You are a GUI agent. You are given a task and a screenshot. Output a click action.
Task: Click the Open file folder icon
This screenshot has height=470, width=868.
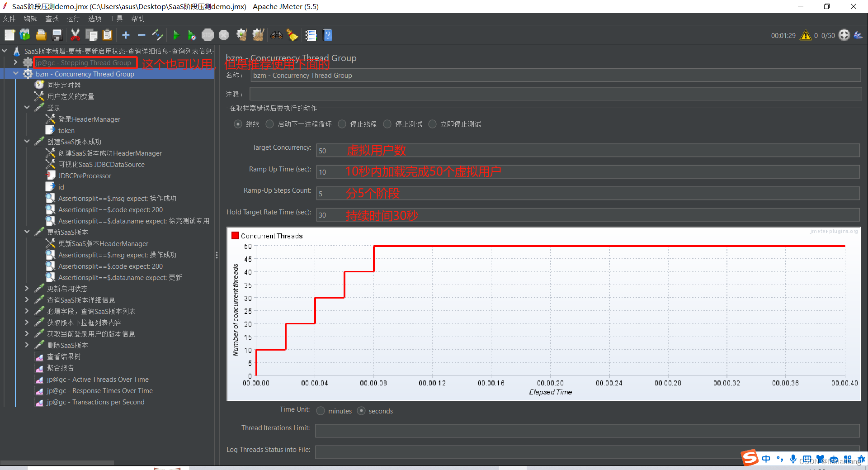click(x=41, y=35)
